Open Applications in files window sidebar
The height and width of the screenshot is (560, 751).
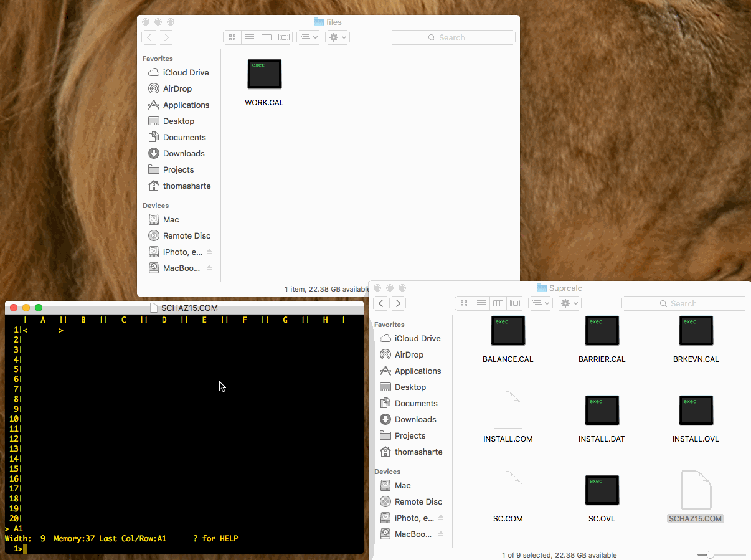179,105
